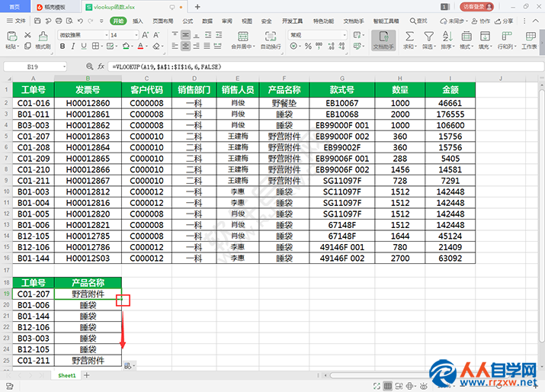Increase decimal places

click(331, 46)
